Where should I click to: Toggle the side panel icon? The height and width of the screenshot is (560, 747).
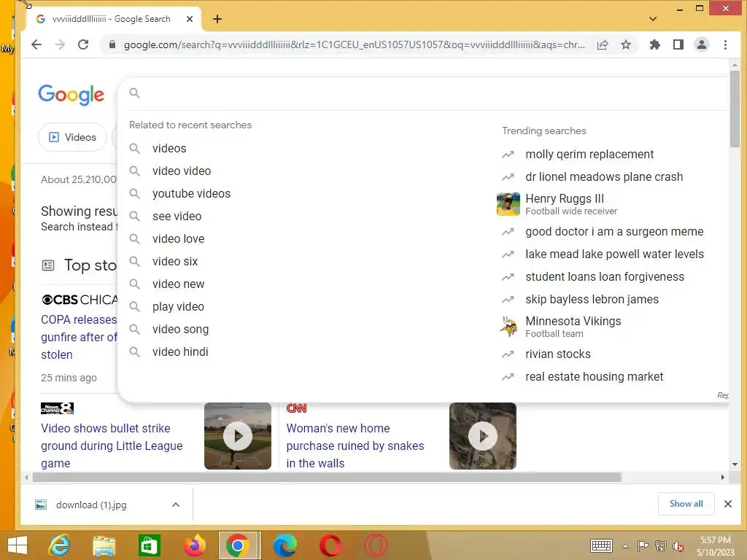click(678, 44)
